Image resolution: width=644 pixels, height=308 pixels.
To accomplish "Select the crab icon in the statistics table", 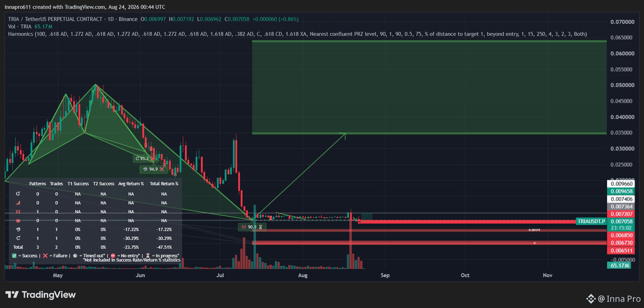I will [18, 220].
